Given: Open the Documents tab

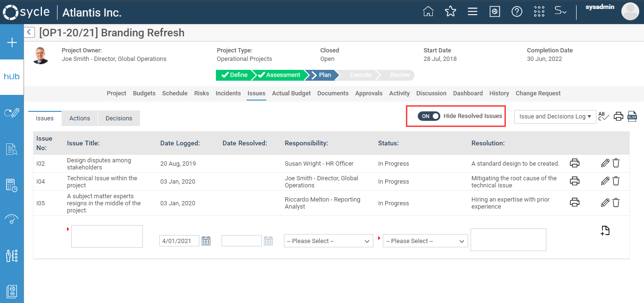Looking at the screenshot, I should tap(333, 93).
